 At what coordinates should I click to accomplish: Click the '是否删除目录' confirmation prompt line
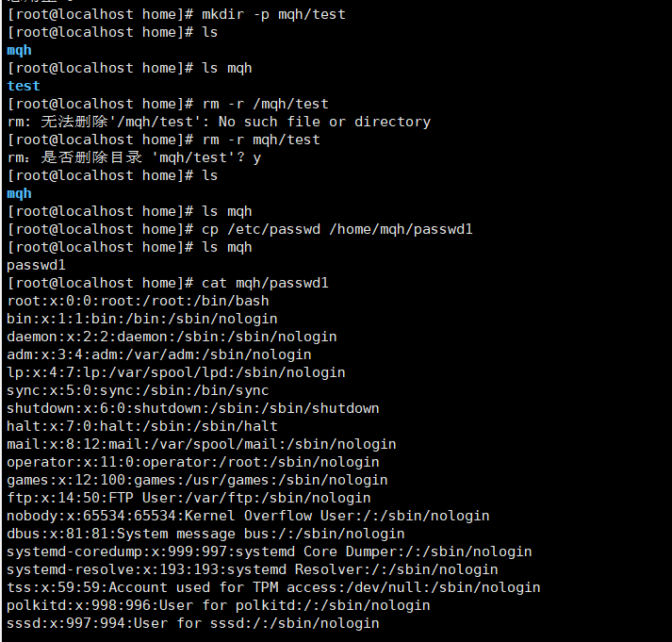tap(133, 157)
